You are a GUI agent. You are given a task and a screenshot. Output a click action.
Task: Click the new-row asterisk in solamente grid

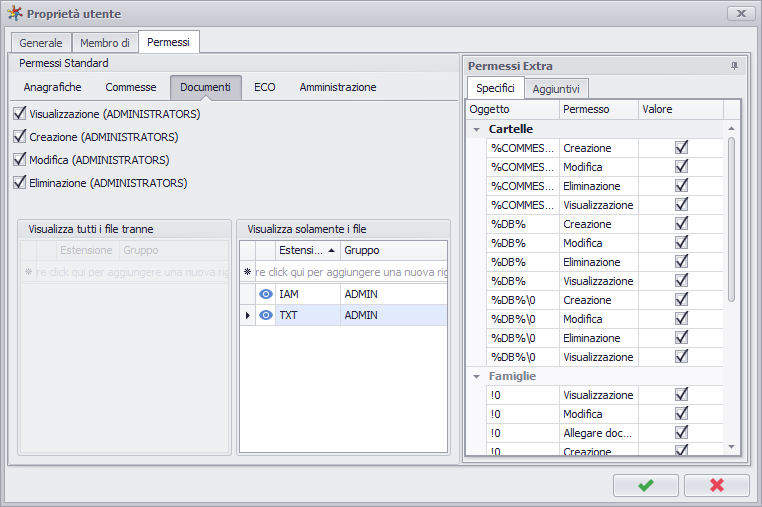coord(247,272)
